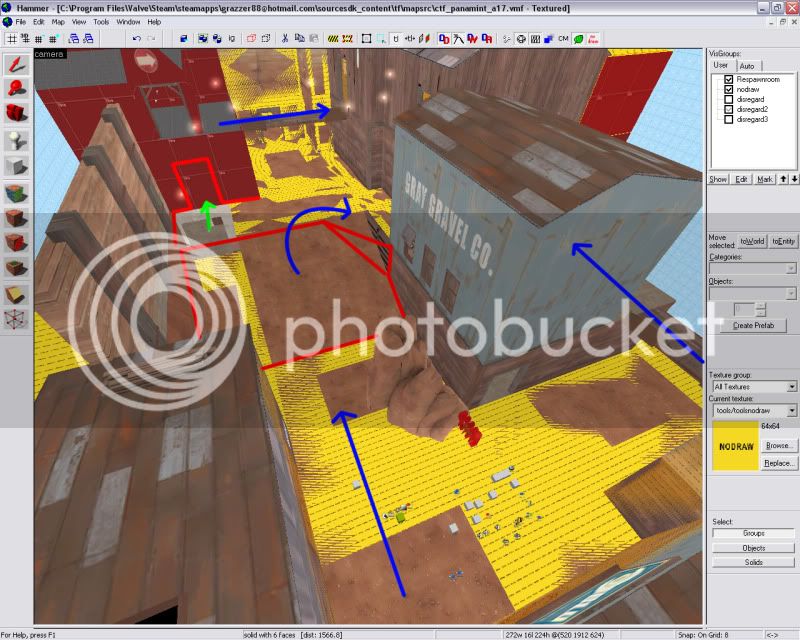Select the red arrow Selection tool
The width and height of the screenshot is (800, 640).
pyautogui.click(x=16, y=65)
